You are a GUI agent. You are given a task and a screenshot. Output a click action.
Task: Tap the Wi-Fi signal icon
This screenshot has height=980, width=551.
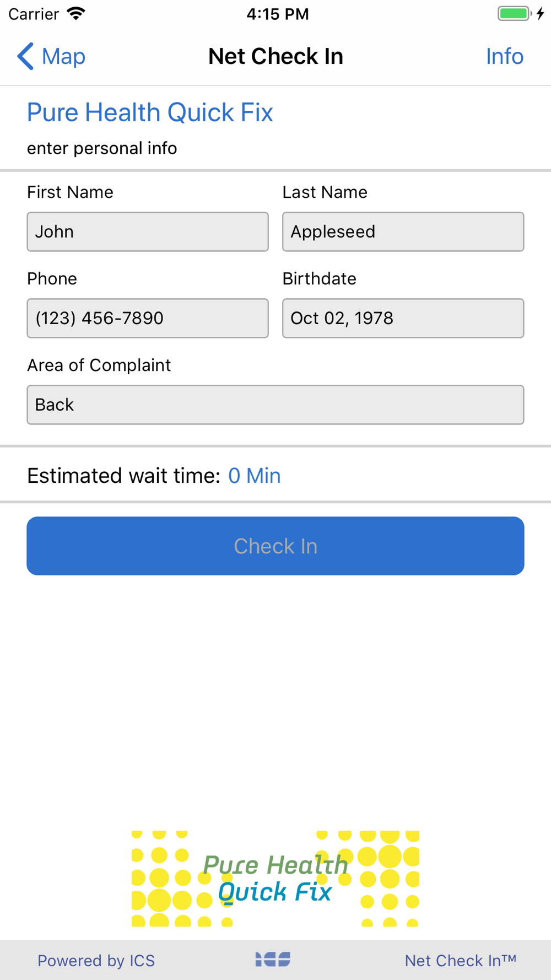tap(76, 14)
